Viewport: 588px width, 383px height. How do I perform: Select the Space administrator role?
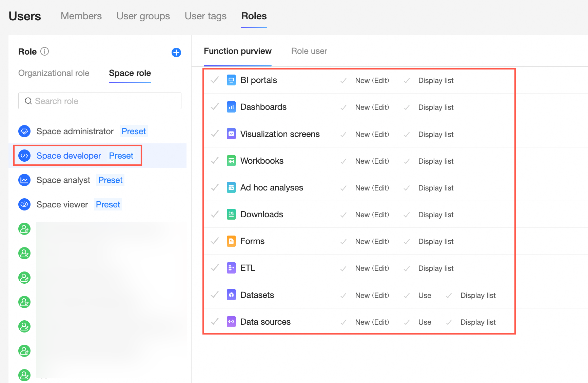(x=75, y=131)
